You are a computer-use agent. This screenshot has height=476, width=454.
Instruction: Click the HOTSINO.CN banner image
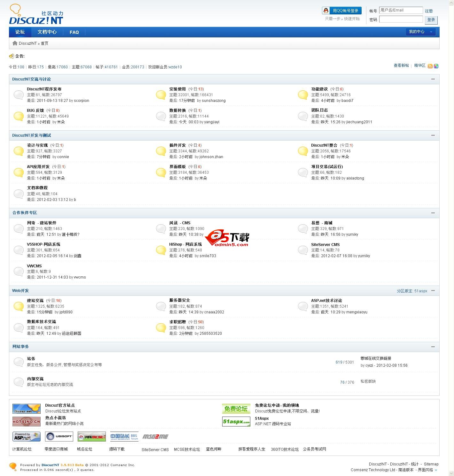(27, 421)
